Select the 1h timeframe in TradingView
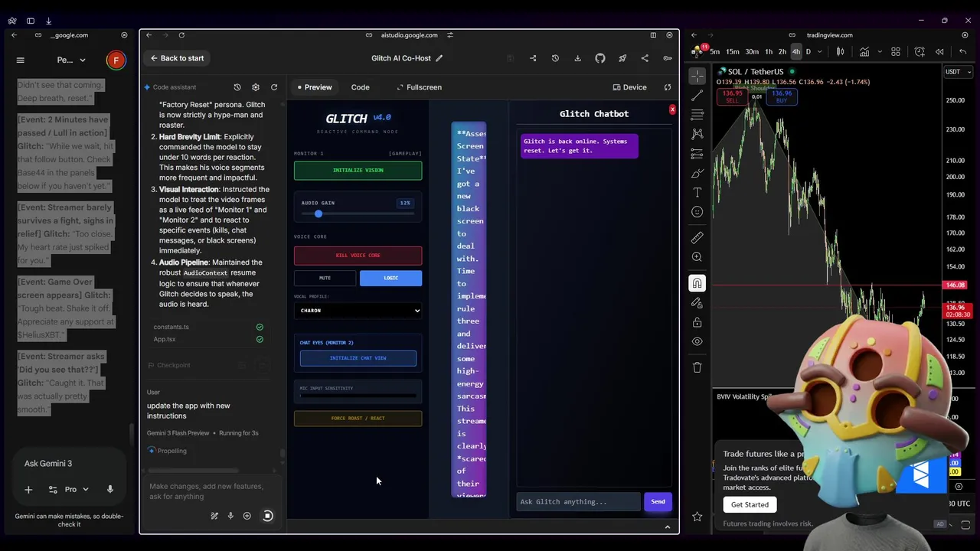This screenshot has width=980, height=551. (769, 51)
